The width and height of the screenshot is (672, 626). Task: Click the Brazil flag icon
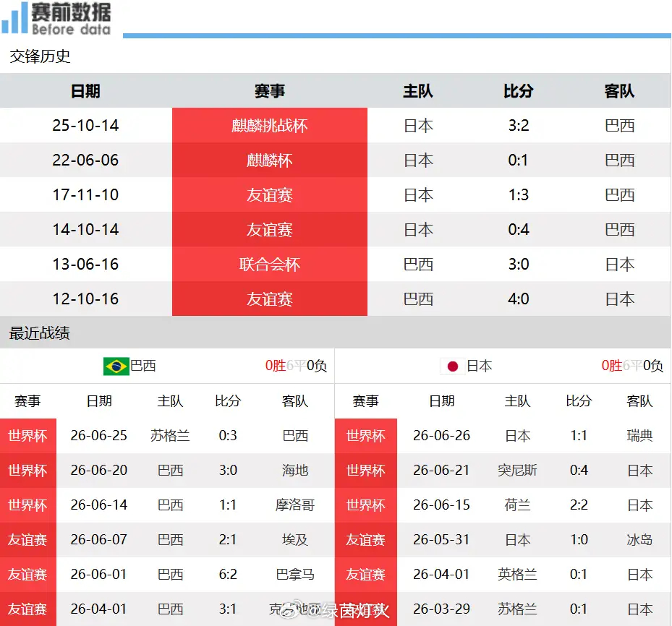point(116,366)
